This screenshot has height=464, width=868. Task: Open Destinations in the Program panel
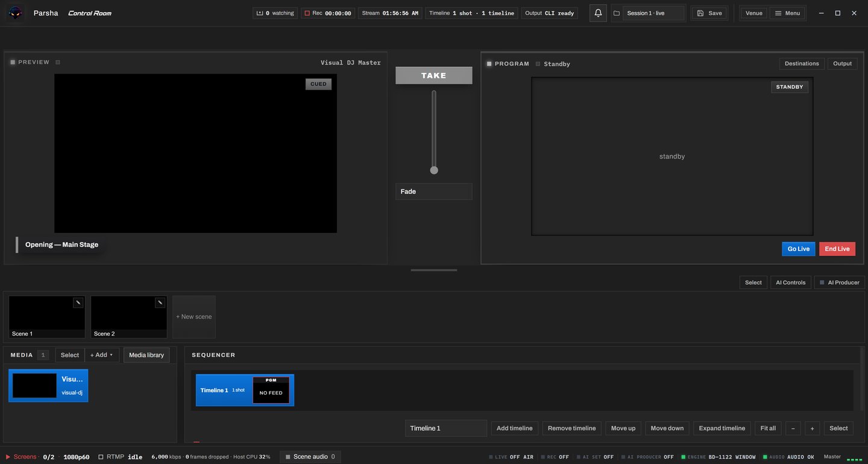[x=802, y=63]
